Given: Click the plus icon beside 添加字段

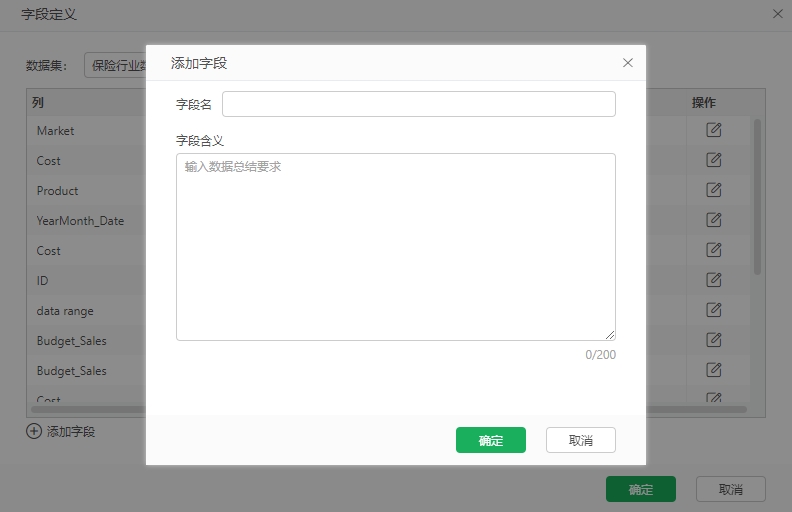Looking at the screenshot, I should (x=34, y=431).
